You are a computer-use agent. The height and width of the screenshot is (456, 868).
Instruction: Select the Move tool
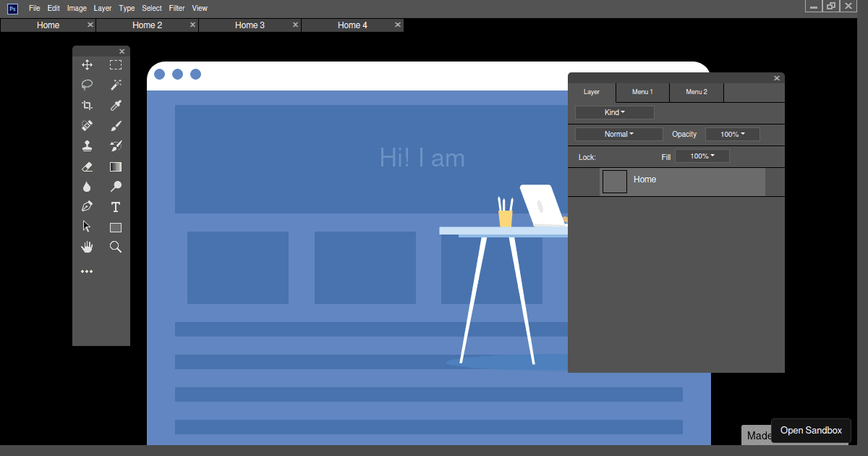87,64
